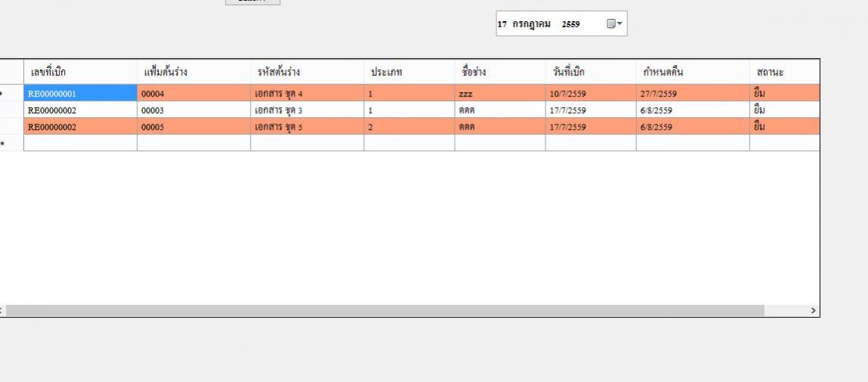Image resolution: width=868 pixels, height=382 pixels.
Task: Select ชื่อช่าง cell in 00005 row
Action: click(x=500, y=126)
